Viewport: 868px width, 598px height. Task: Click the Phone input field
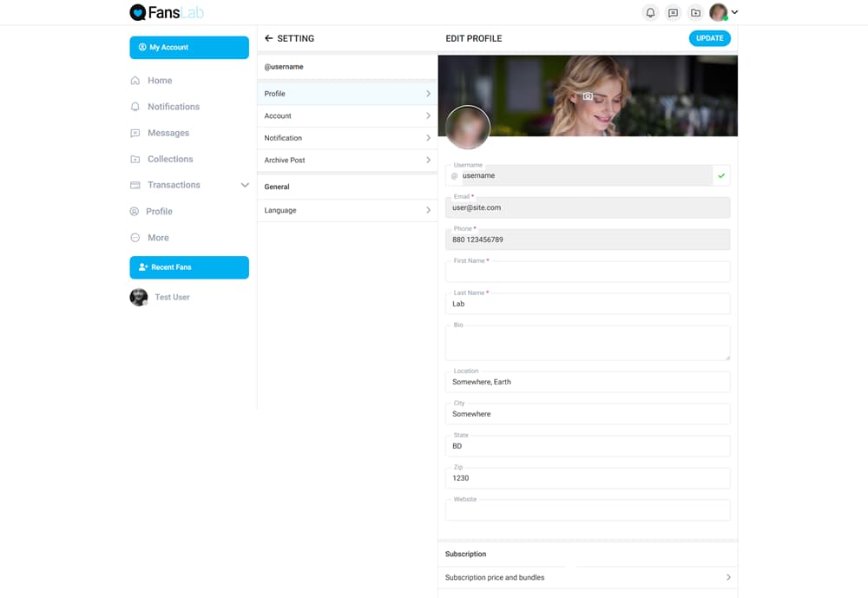click(x=588, y=240)
